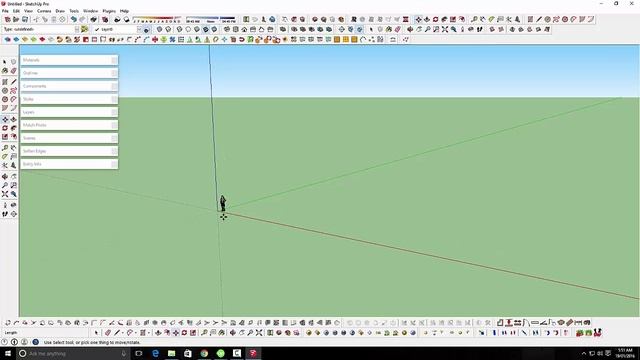Click the Ask me anything search box
The image size is (640, 360).
(73, 353)
